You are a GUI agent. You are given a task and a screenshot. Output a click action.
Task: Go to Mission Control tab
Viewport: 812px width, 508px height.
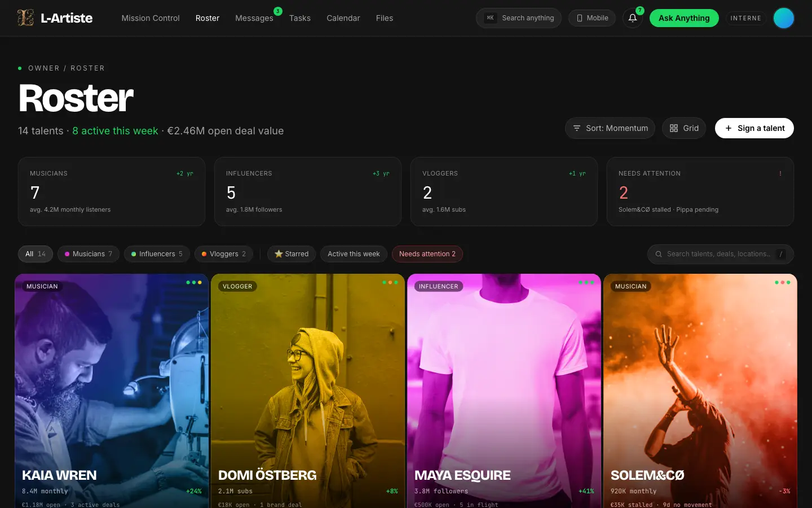click(151, 18)
